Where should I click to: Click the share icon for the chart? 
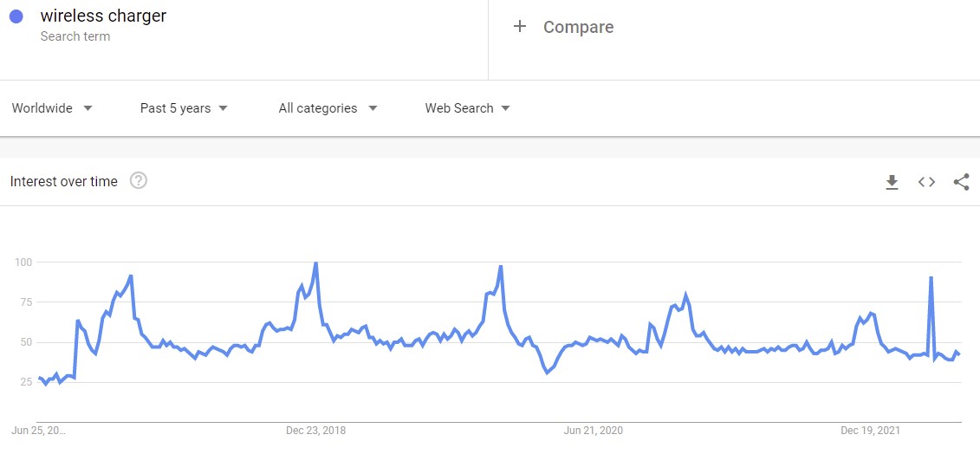[961, 182]
